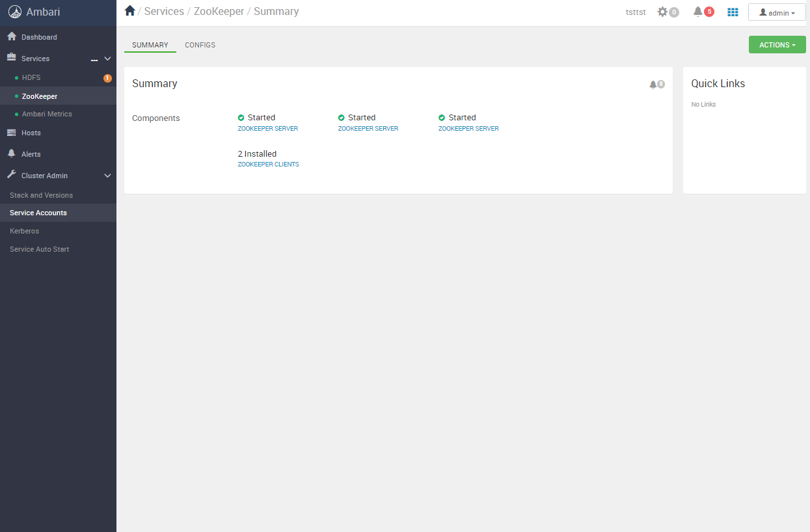Click the Hosts server icon in sidebar
The width and height of the screenshot is (810, 532).
[12, 133]
